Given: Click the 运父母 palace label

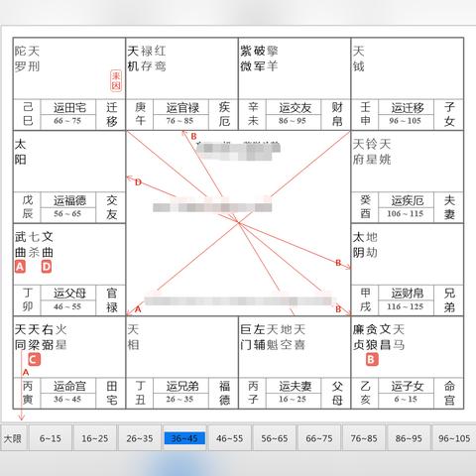Looking at the screenshot, I should click(69, 294).
